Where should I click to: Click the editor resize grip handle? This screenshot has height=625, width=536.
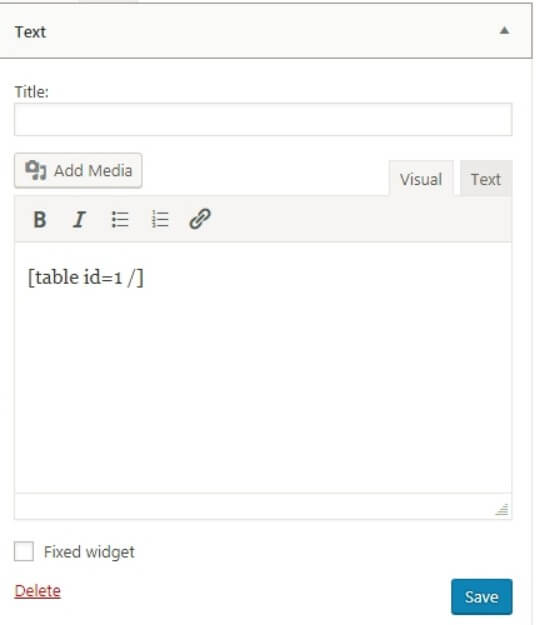tap(502, 509)
